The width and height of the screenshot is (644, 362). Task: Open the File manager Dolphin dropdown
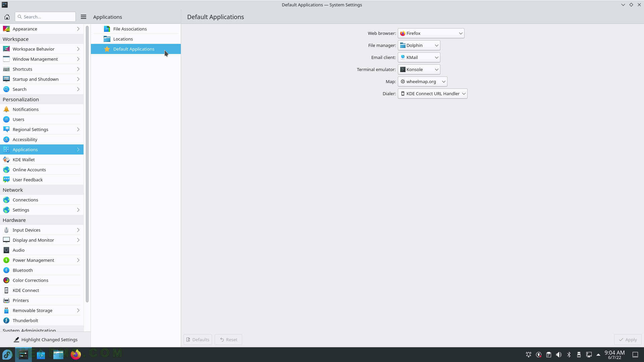tap(419, 45)
